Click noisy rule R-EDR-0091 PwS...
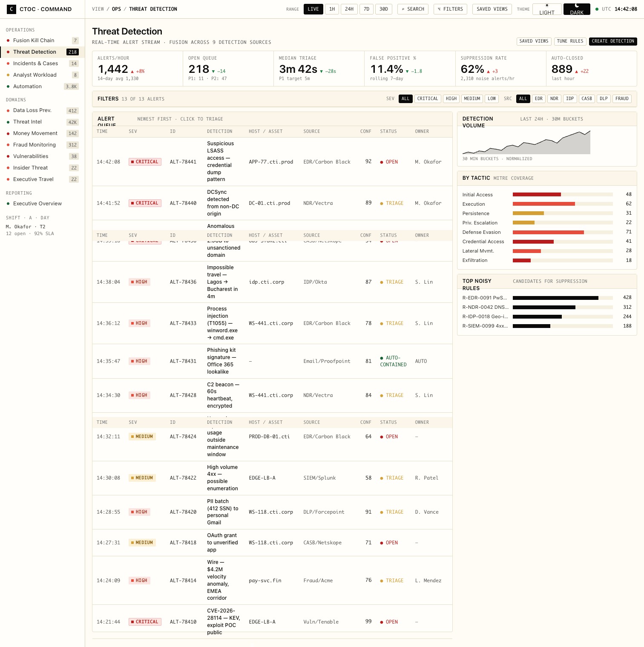This screenshot has height=647, width=644. (x=547, y=298)
